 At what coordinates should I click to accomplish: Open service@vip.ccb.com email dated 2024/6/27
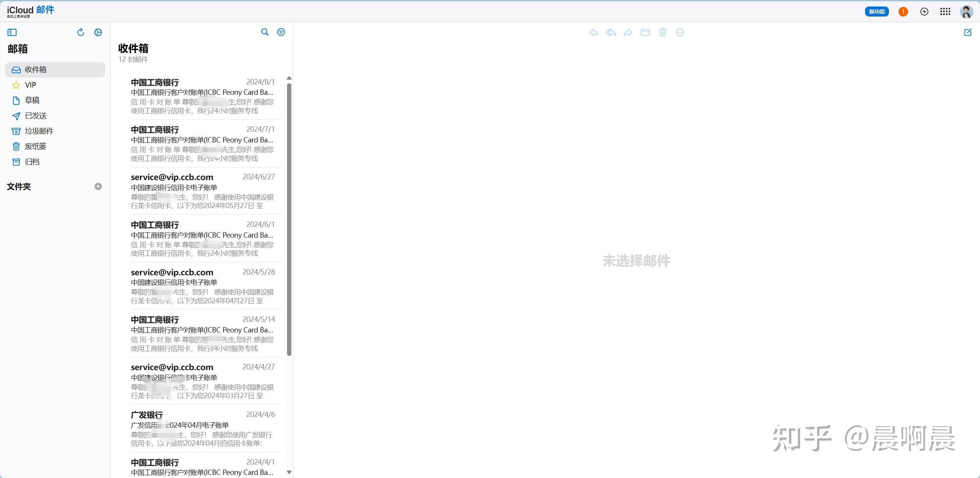[x=203, y=191]
